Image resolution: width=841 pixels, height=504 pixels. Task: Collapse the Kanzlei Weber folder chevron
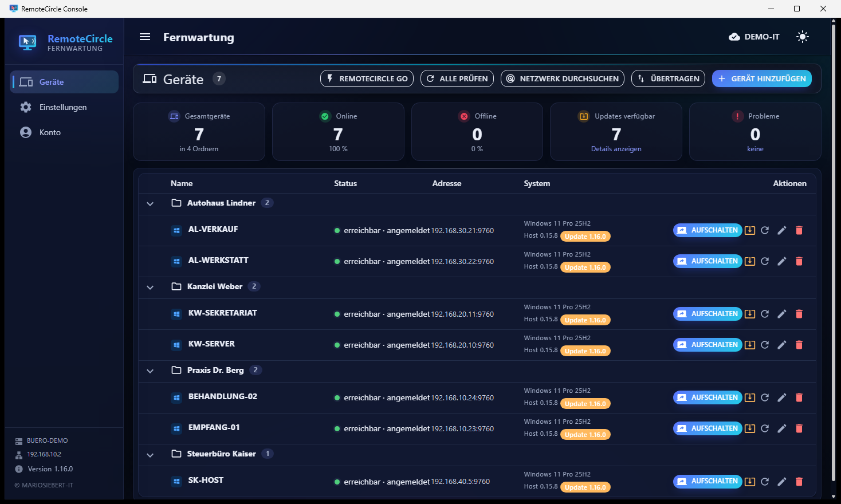click(x=150, y=287)
